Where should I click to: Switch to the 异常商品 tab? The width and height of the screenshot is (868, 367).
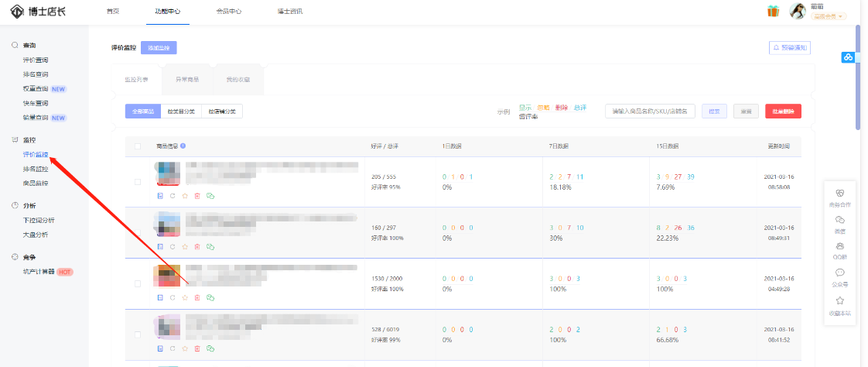click(186, 79)
